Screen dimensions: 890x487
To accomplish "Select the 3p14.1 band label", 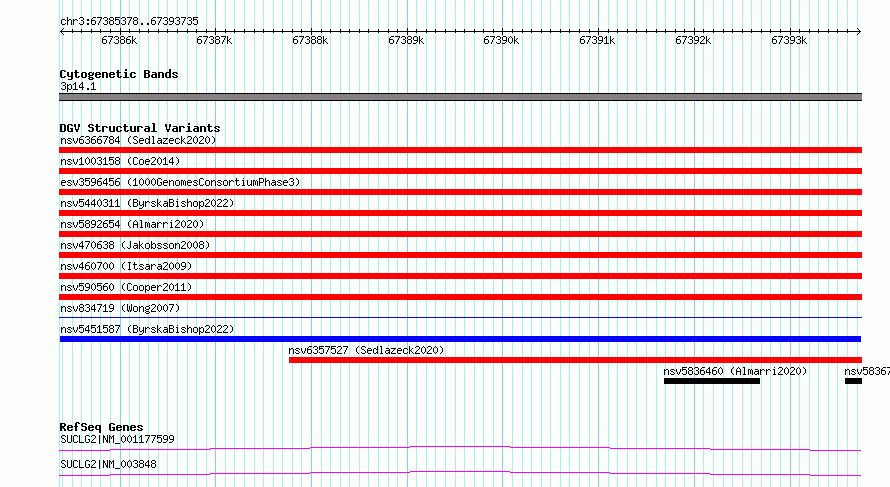I will tap(78, 86).
